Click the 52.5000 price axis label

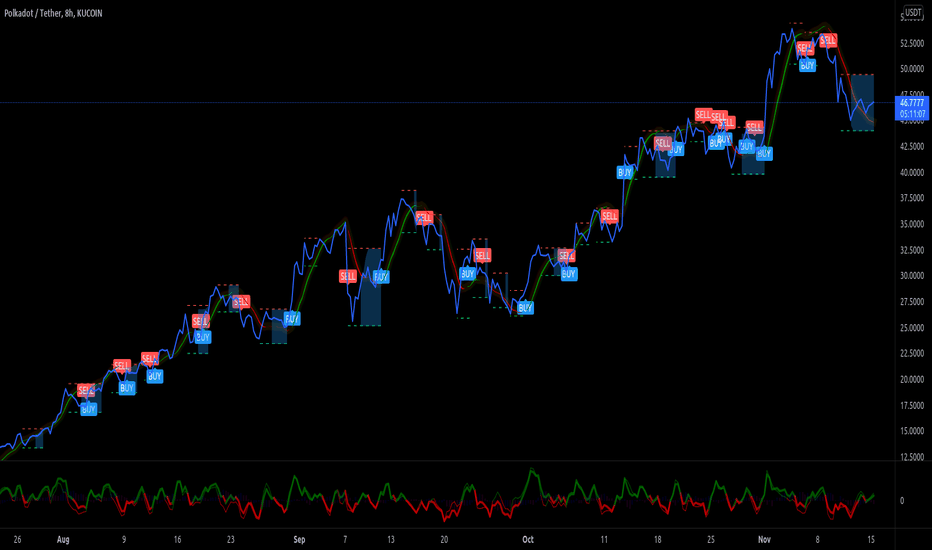[x=912, y=43]
